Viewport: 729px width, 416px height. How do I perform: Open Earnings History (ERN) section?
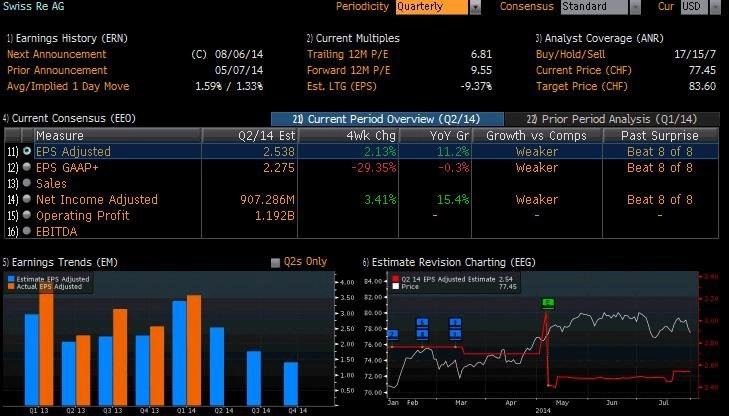(67, 38)
